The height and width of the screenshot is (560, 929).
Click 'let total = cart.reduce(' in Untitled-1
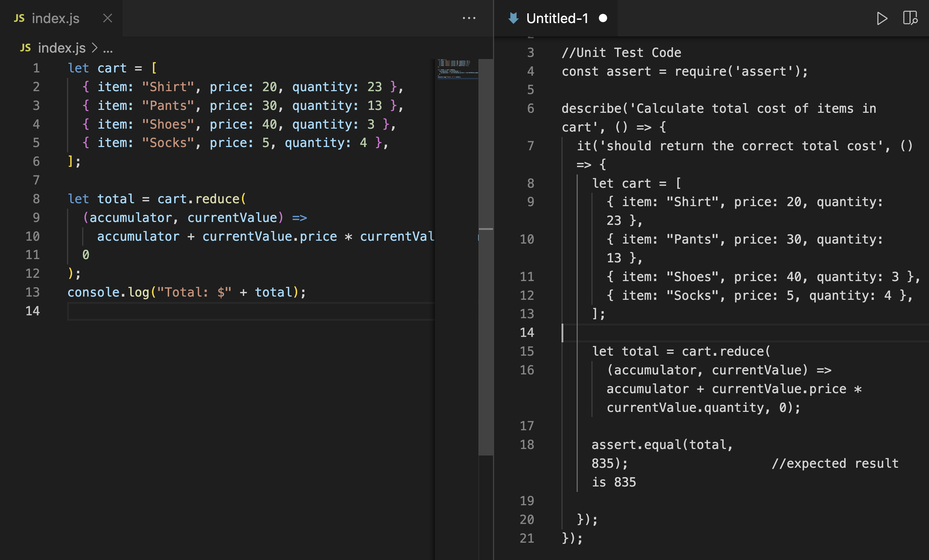pos(681,352)
